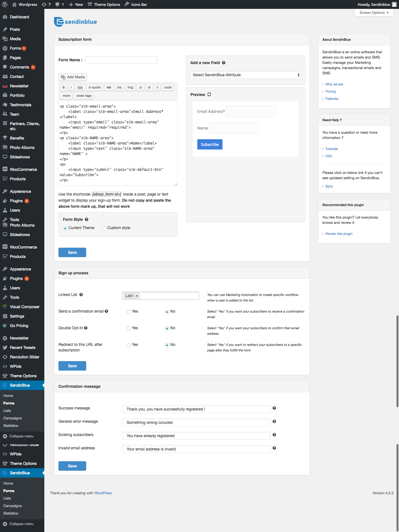The height and width of the screenshot is (532, 399).
Task: Click the ins quicktag button
Action: 119,87
